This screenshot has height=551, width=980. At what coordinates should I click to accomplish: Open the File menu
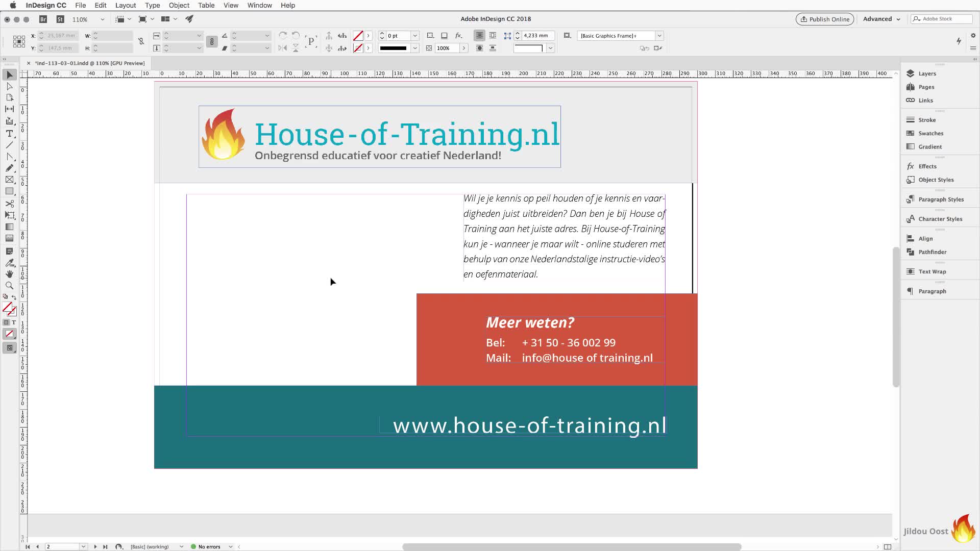80,5
